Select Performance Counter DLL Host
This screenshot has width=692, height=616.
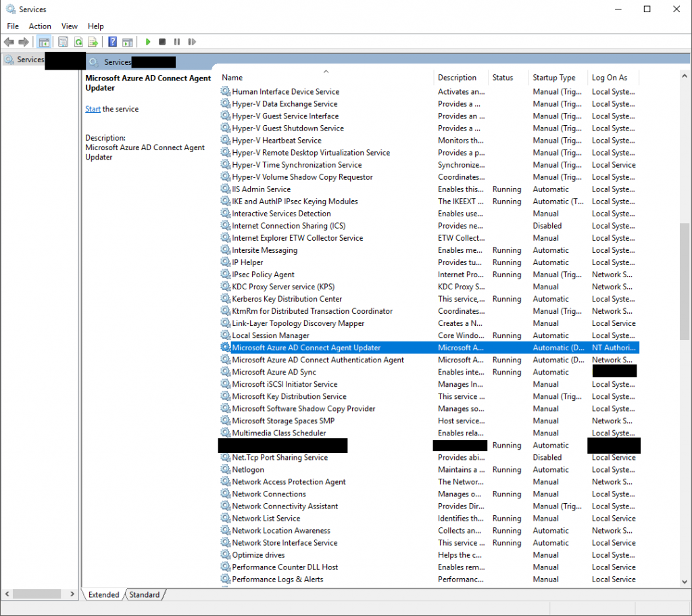(429, 567)
